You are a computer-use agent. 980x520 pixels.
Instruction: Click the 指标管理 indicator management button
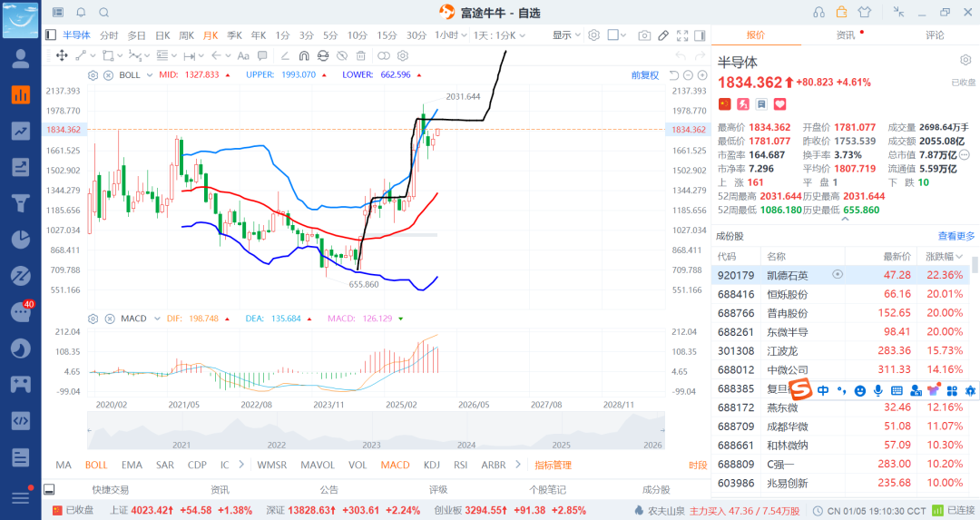point(553,465)
